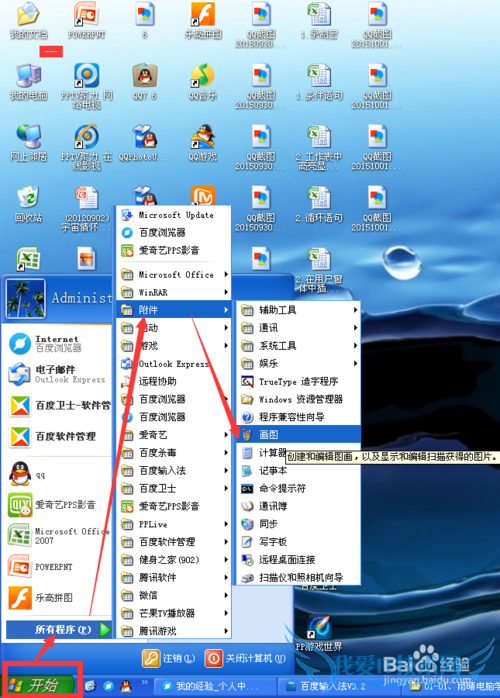The width and height of the screenshot is (500, 698).
Task: Expand the 微信 program folder
Action: 174,595
